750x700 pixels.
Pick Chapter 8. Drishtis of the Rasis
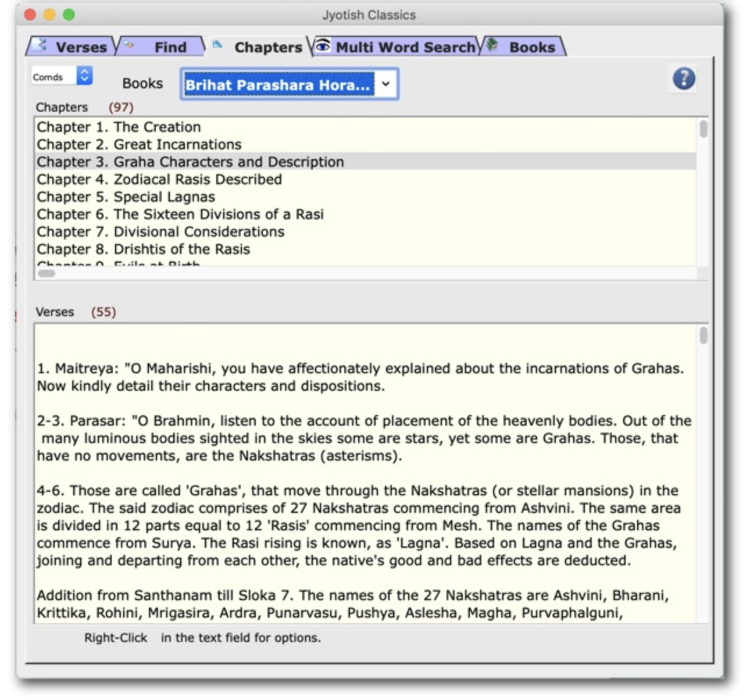point(143,249)
